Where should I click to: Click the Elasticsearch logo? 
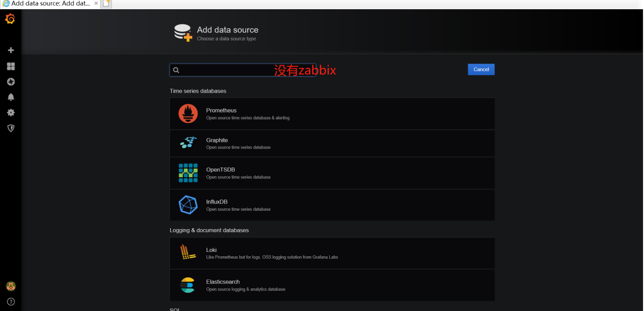pyautogui.click(x=188, y=285)
